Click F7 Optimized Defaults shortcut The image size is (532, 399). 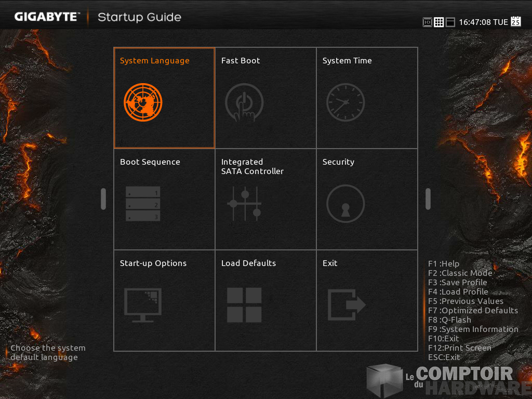click(x=473, y=311)
